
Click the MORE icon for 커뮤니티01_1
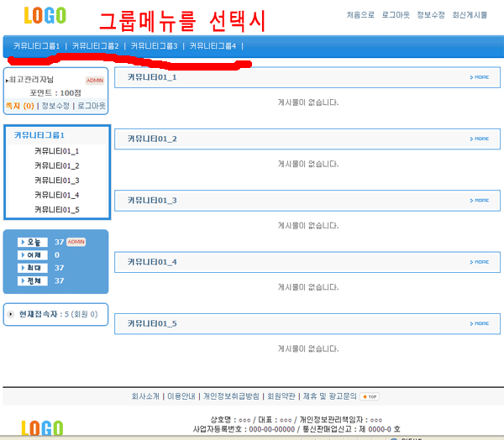(x=479, y=77)
